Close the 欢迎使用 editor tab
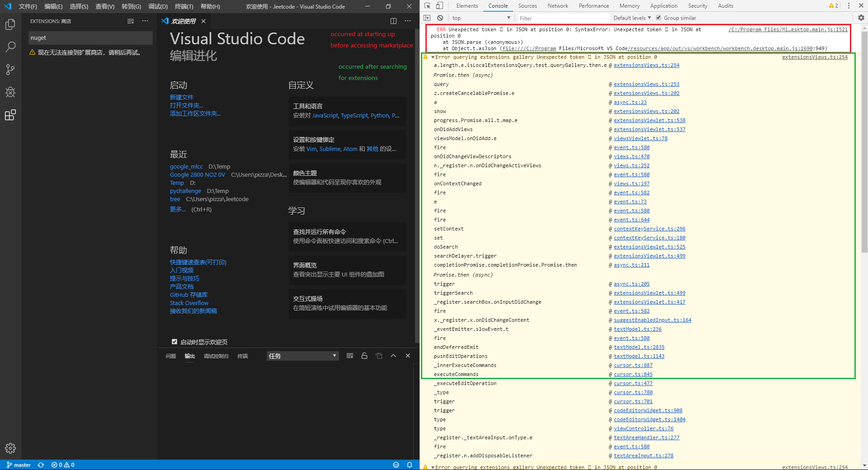 [203, 21]
